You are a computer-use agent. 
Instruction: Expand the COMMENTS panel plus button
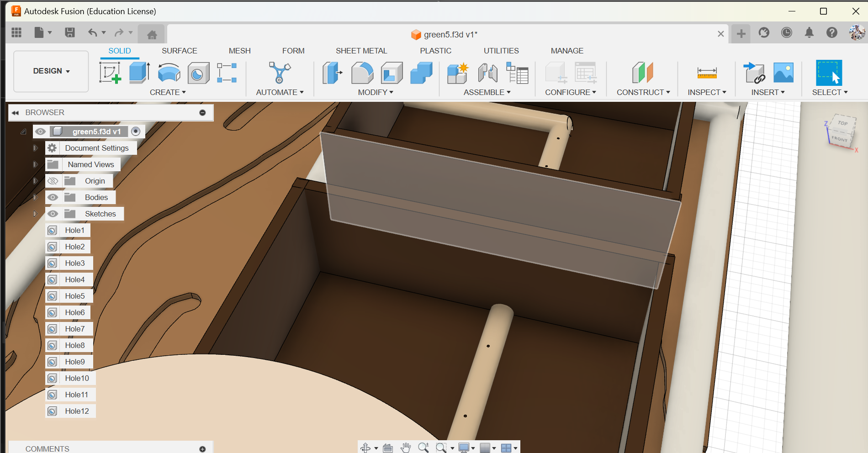coord(202,449)
